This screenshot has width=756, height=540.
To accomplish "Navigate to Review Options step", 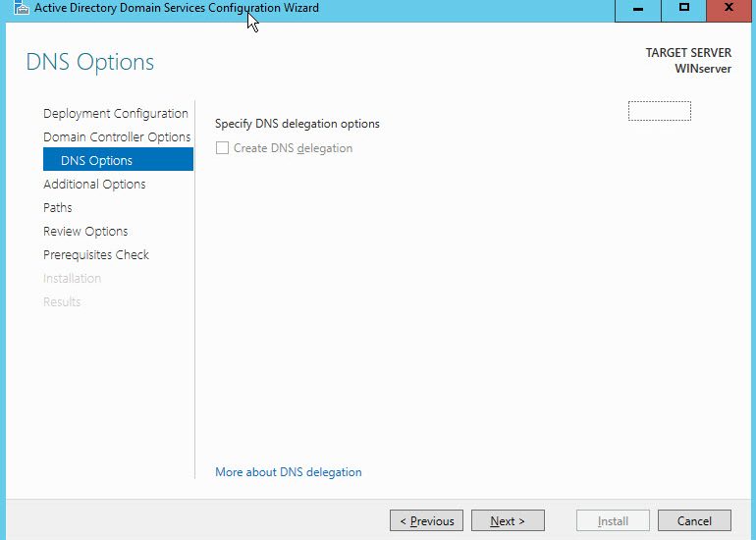I will (85, 232).
